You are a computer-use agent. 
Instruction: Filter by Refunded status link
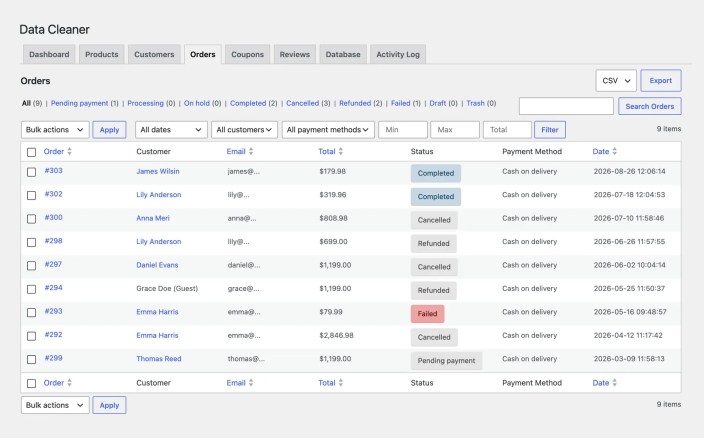(355, 103)
